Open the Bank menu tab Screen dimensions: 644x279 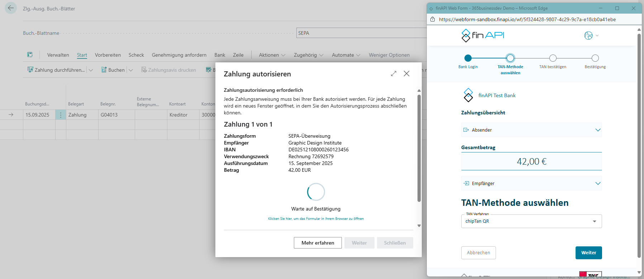[x=220, y=55]
